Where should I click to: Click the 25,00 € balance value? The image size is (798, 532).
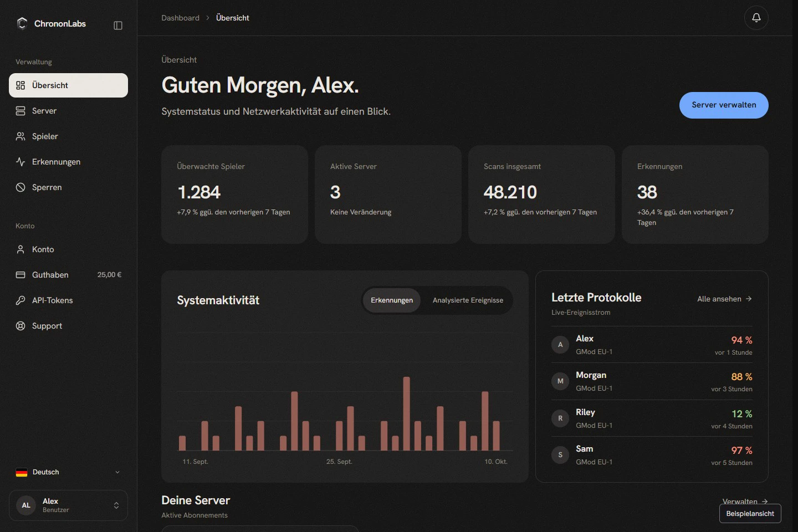109,275
